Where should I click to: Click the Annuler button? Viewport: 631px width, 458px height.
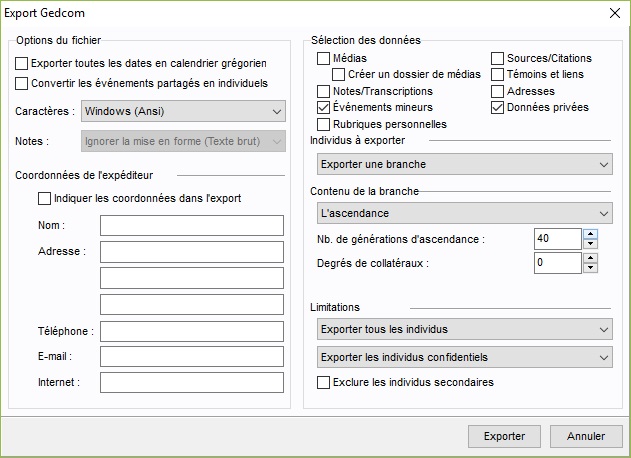tap(586, 437)
